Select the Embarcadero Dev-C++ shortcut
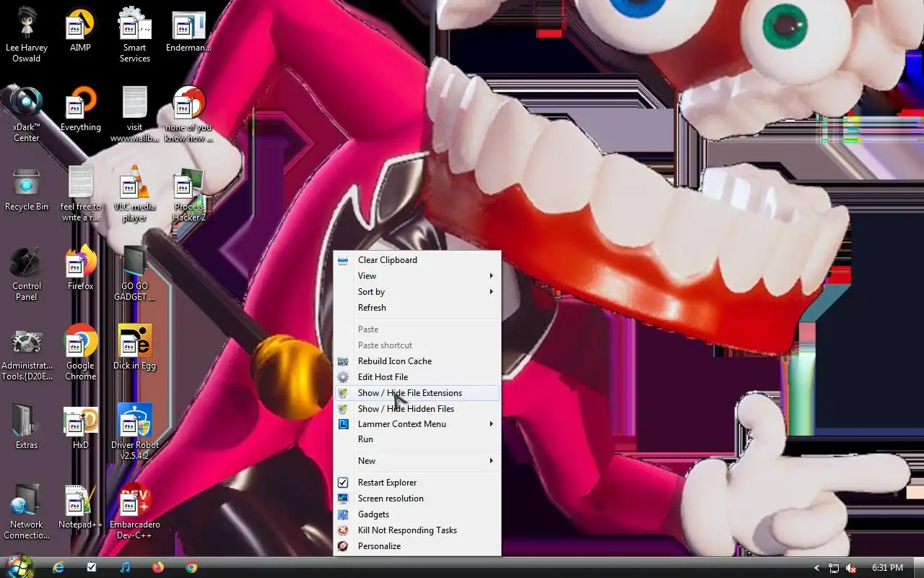924x578 pixels. (x=134, y=513)
